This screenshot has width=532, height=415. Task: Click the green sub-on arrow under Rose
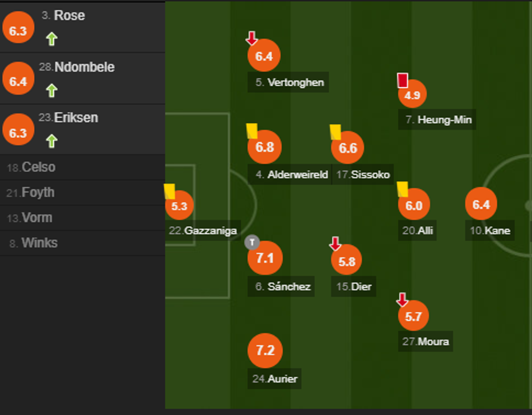tap(52, 39)
